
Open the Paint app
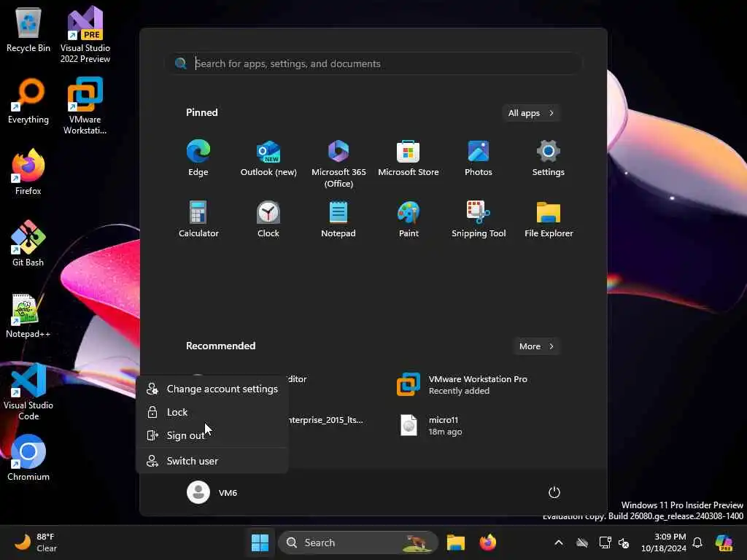click(x=409, y=219)
